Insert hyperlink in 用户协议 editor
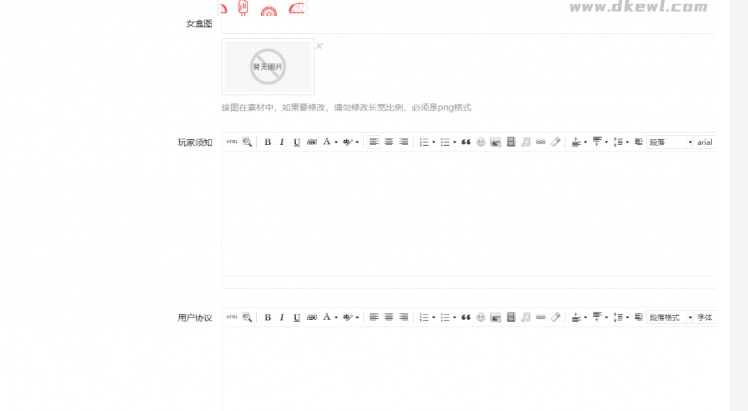The image size is (748, 411). (540, 317)
